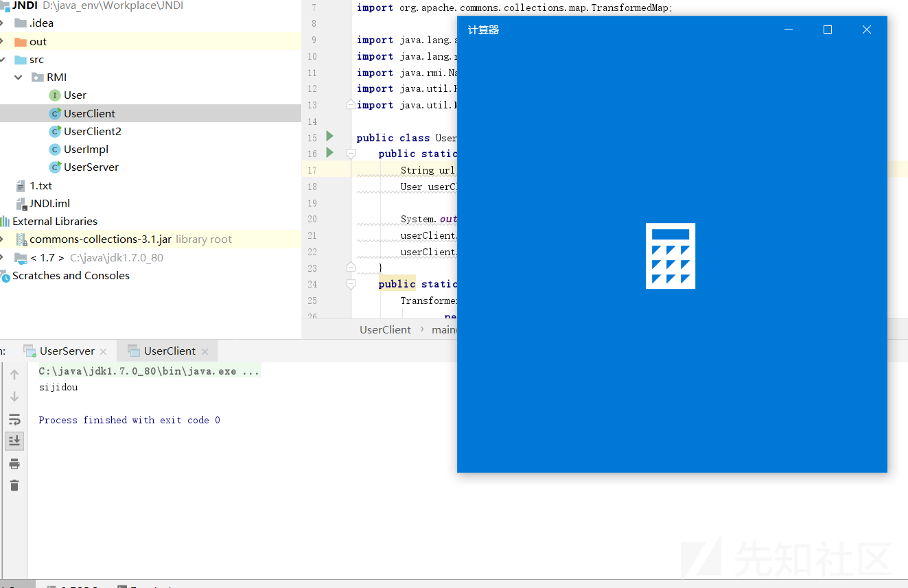Toggle soft-wrap in the Run console

[x=14, y=419]
